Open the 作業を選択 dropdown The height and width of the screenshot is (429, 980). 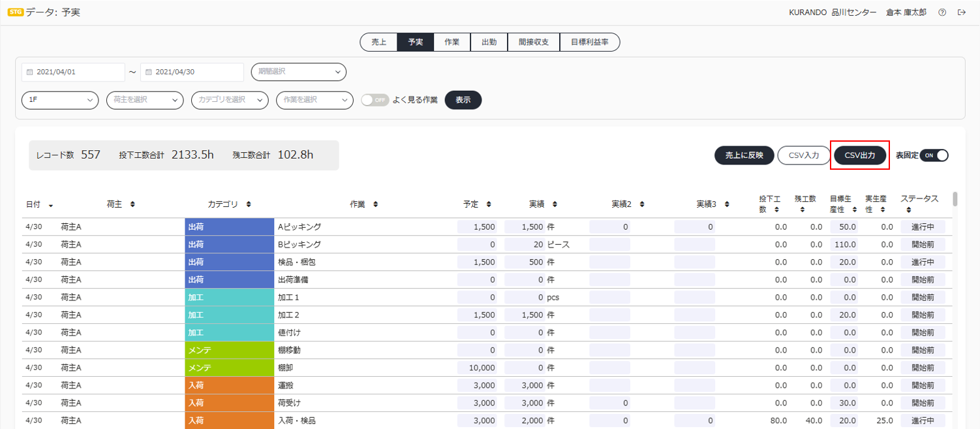pos(314,100)
